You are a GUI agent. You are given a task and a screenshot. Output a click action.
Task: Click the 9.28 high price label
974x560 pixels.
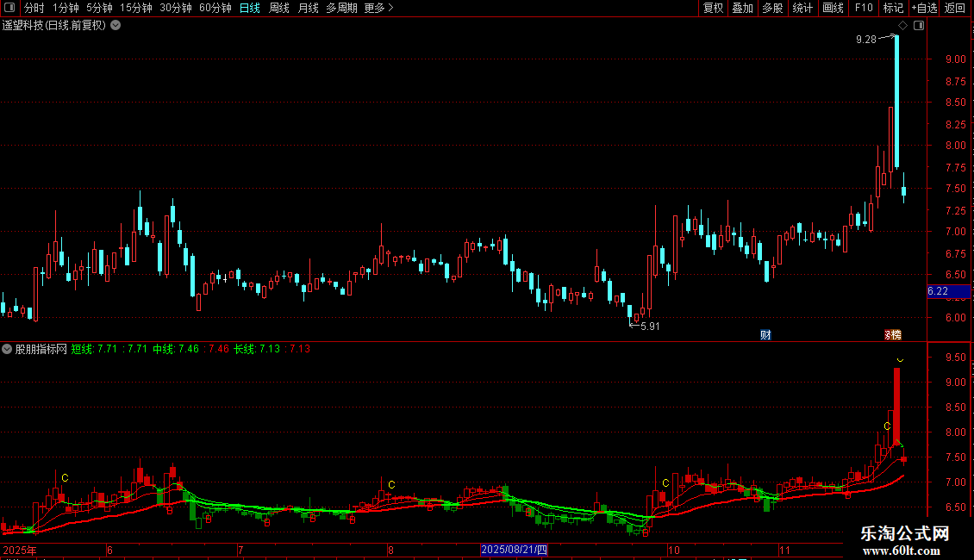pyautogui.click(x=866, y=39)
